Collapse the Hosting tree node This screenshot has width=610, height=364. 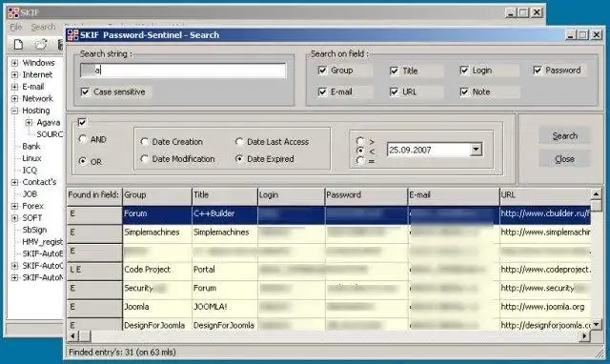coord(15,111)
